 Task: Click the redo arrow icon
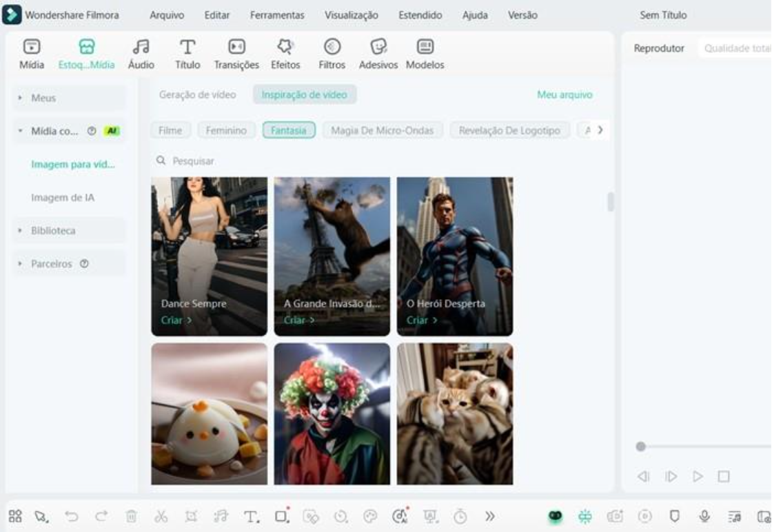tap(101, 516)
